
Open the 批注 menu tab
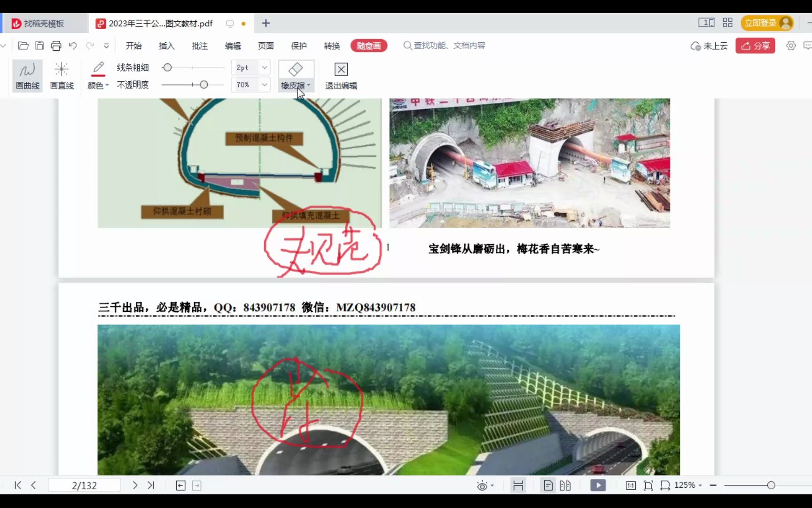(x=200, y=46)
